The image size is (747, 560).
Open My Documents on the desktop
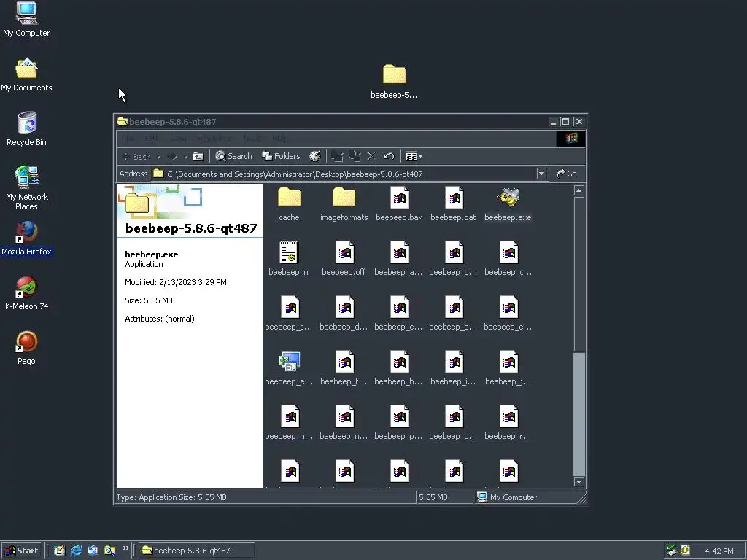click(27, 74)
